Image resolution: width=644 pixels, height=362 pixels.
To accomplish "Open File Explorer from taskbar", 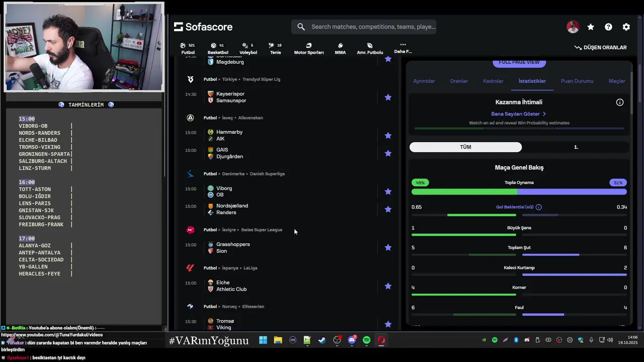I will (278, 340).
